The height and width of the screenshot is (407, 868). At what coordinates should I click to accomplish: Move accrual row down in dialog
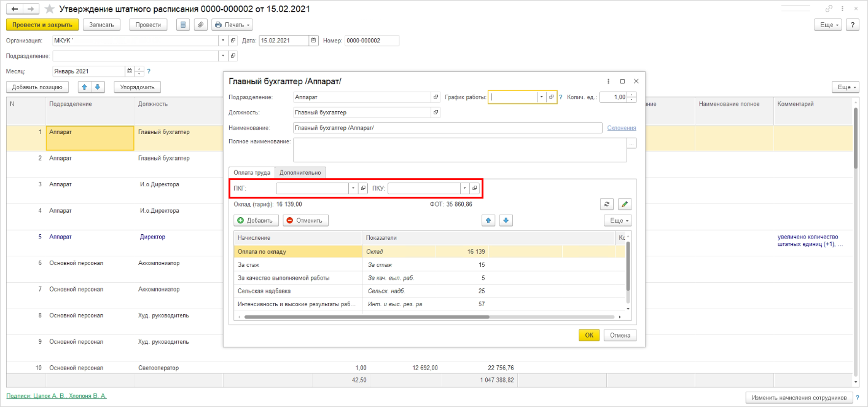tap(506, 220)
